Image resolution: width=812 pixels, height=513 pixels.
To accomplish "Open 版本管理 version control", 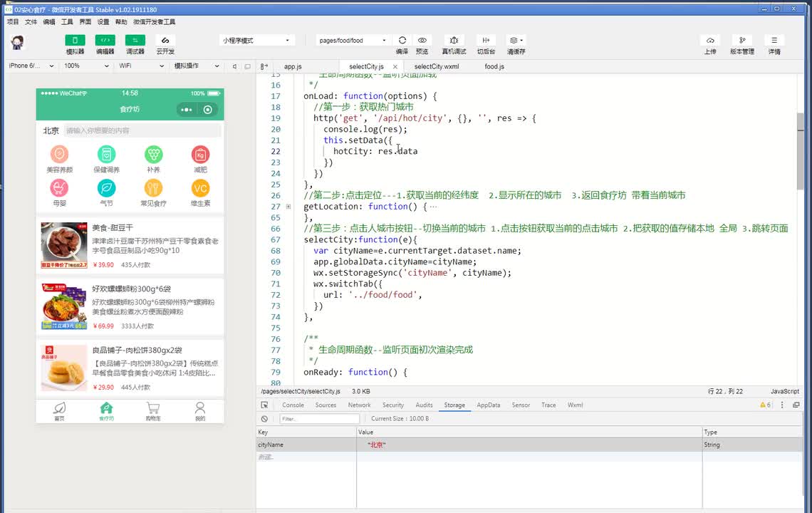I will pos(741,41).
